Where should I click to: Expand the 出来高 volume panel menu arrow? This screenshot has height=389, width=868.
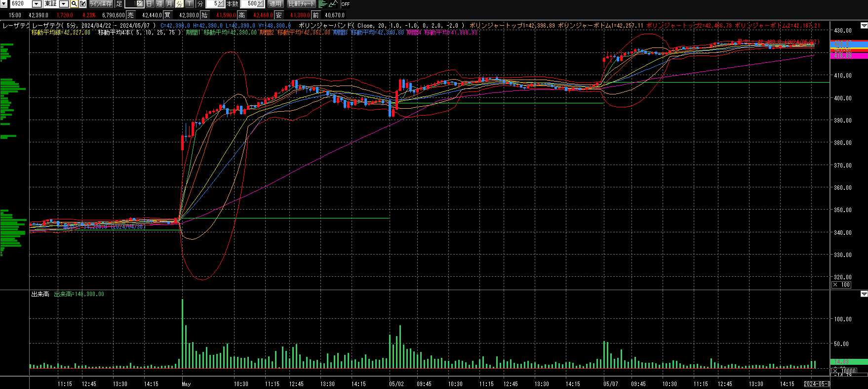pos(864,294)
